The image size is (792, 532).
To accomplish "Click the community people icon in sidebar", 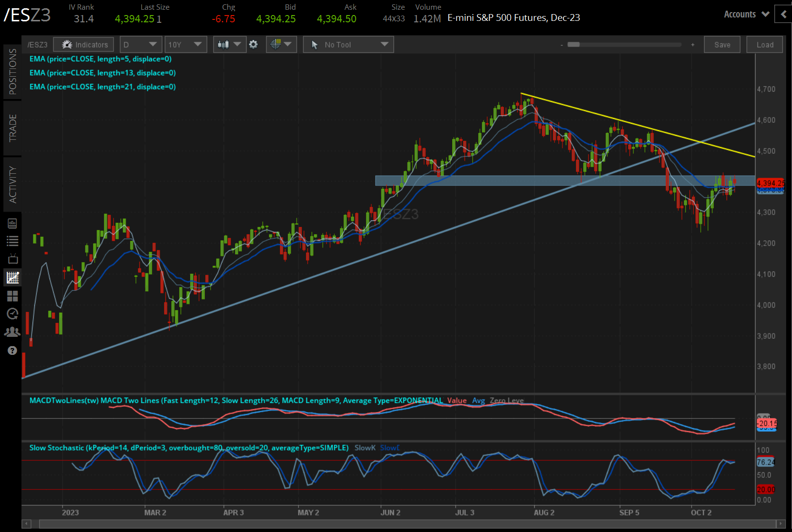I will click(x=13, y=332).
